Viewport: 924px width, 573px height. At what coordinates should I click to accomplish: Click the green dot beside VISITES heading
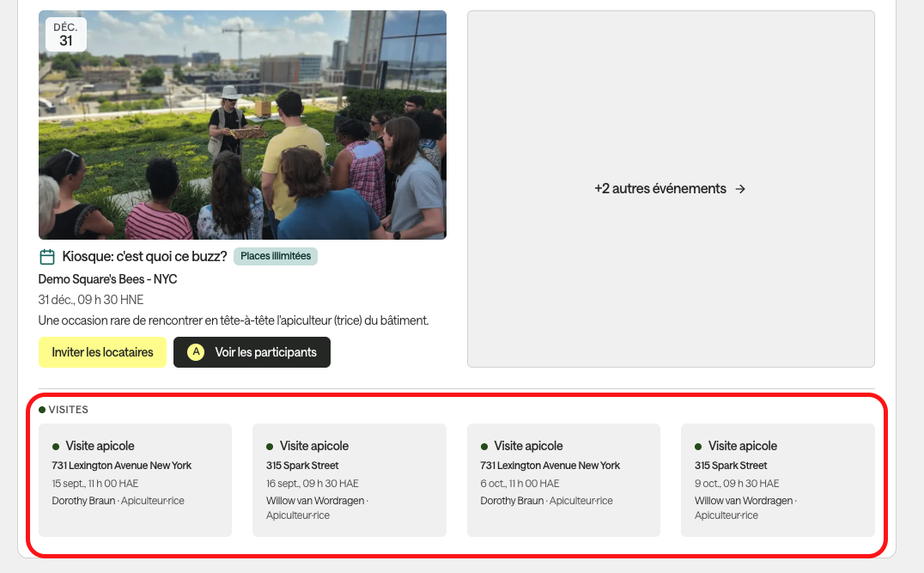point(42,410)
